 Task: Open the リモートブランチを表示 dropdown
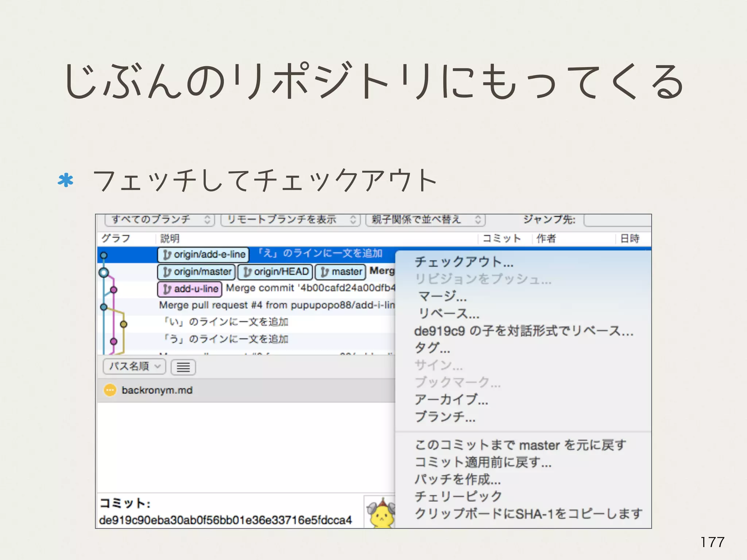pyautogui.click(x=290, y=219)
